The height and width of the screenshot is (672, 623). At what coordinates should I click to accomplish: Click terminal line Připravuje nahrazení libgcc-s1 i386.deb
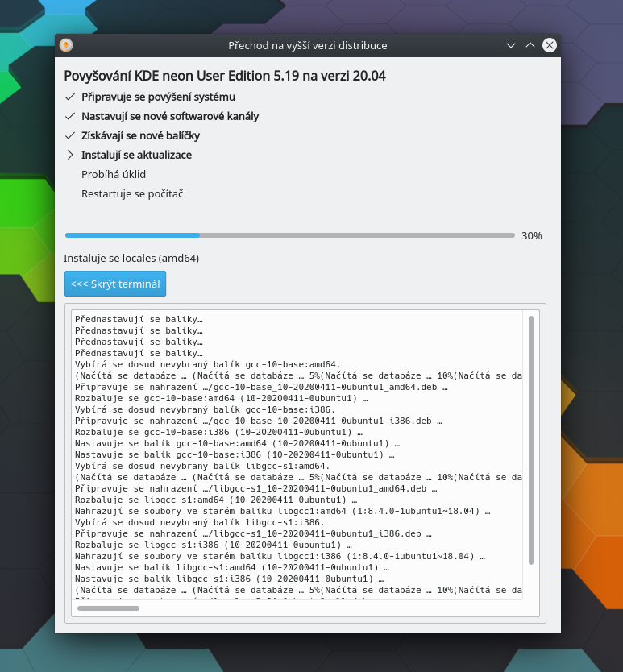click(253, 533)
